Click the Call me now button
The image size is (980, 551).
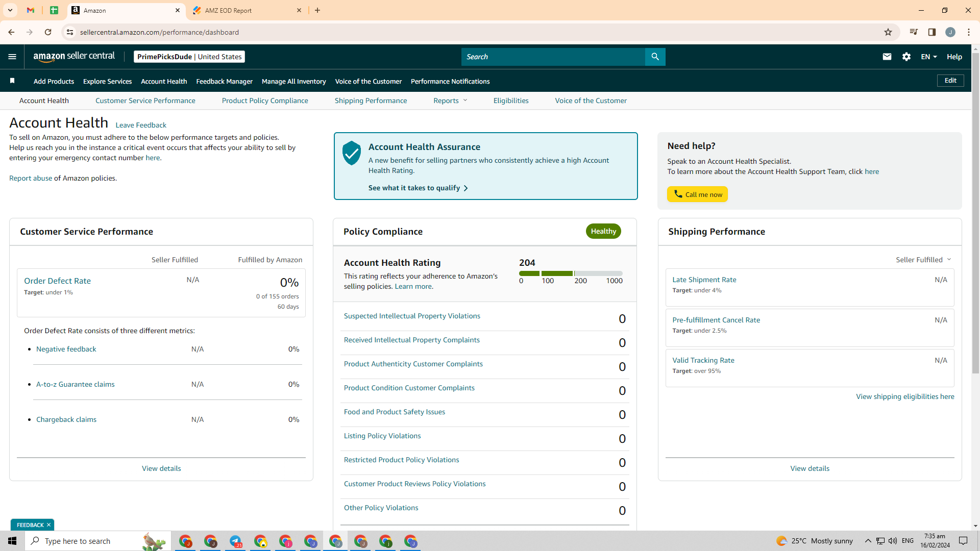click(697, 194)
